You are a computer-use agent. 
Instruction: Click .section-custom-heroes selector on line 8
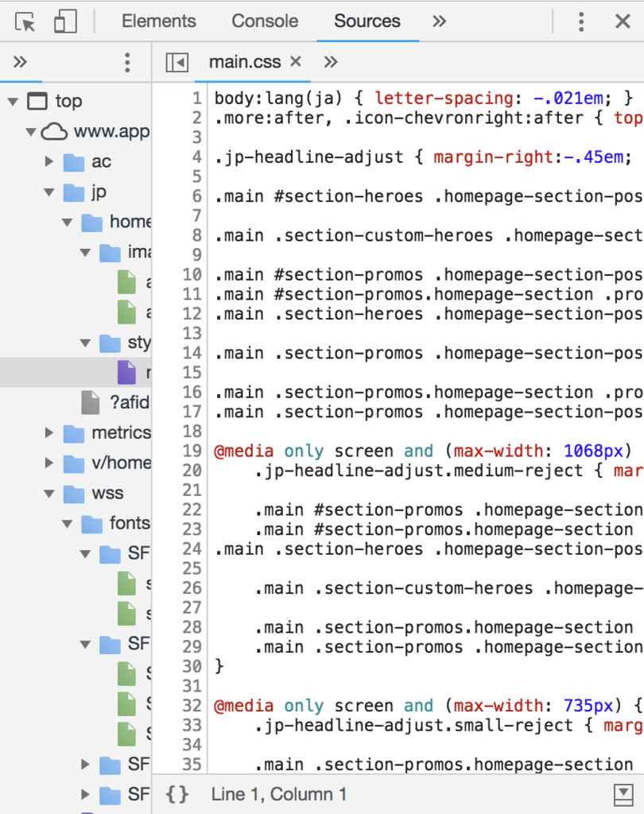click(x=384, y=235)
